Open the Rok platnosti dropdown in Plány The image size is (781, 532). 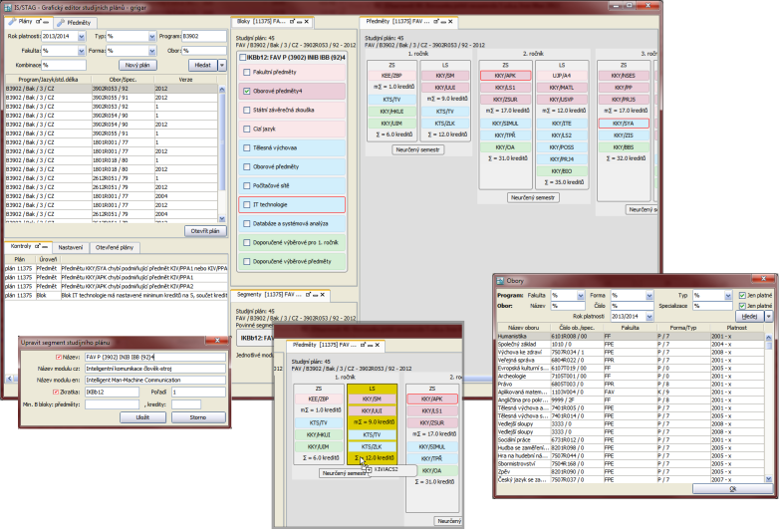click(82, 36)
